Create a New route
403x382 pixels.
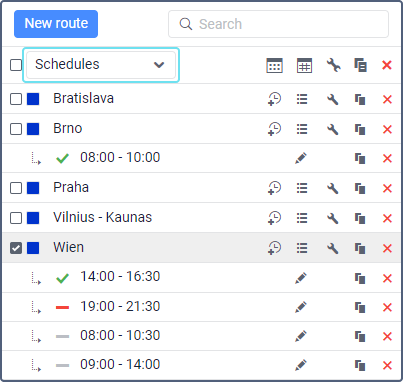point(56,24)
